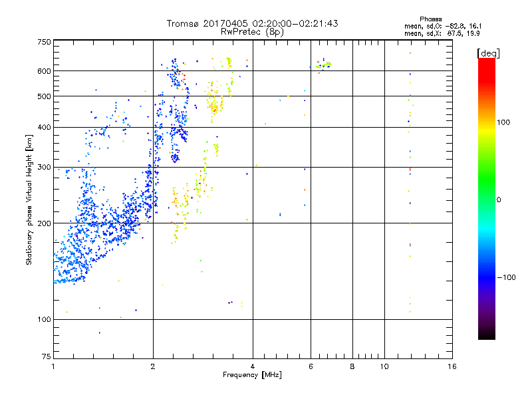This screenshot has width=532, height=399.
Task: Click y-axis tick label '400'
Action: tap(45, 127)
